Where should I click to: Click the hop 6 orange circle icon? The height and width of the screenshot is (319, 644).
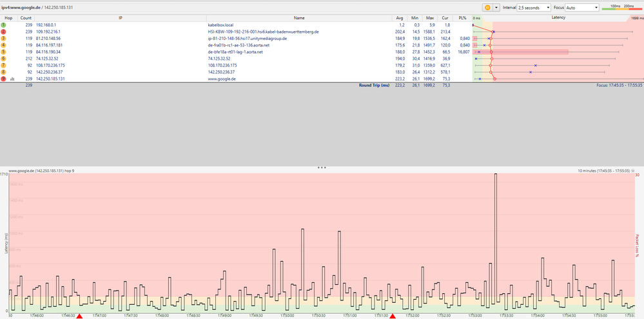click(4, 59)
